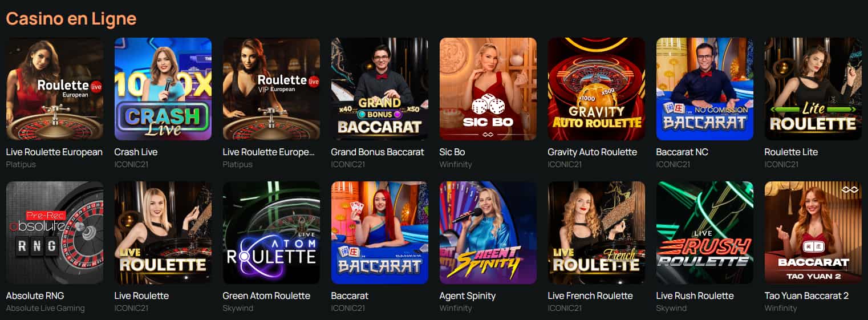Open Tao Yuan Baccarat 2 thumbnail

813,233
